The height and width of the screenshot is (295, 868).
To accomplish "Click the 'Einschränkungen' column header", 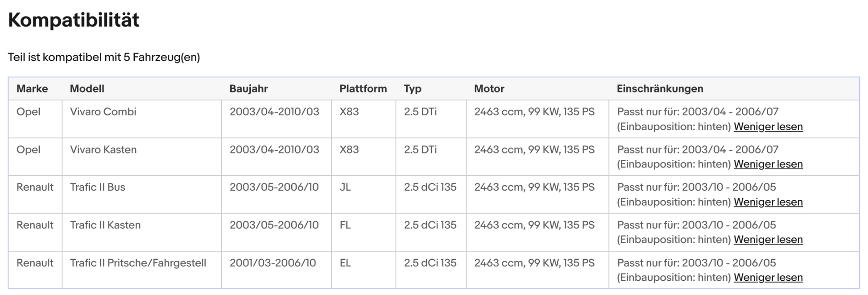I will tap(660, 89).
